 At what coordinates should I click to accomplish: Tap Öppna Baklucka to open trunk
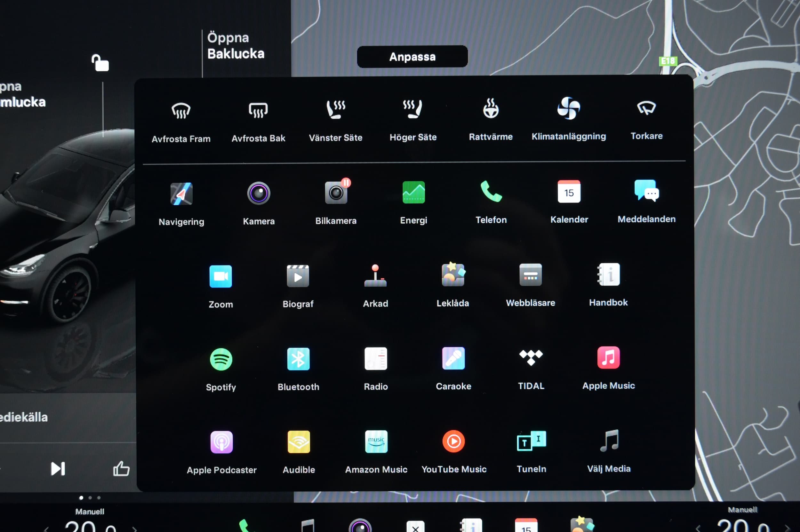(x=236, y=46)
